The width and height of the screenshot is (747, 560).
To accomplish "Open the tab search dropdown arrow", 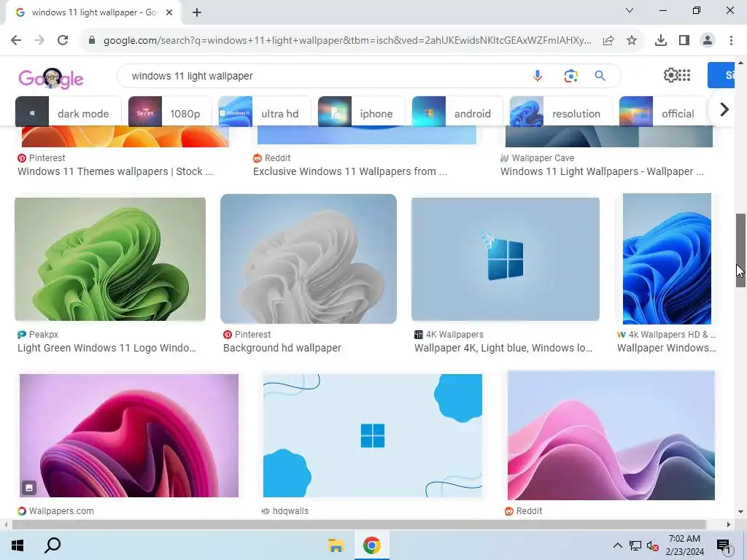I will 630,10.
